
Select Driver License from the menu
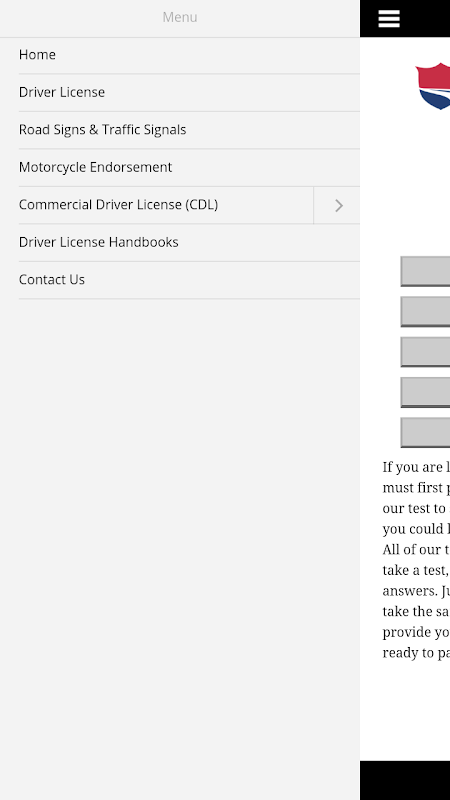(x=189, y=92)
